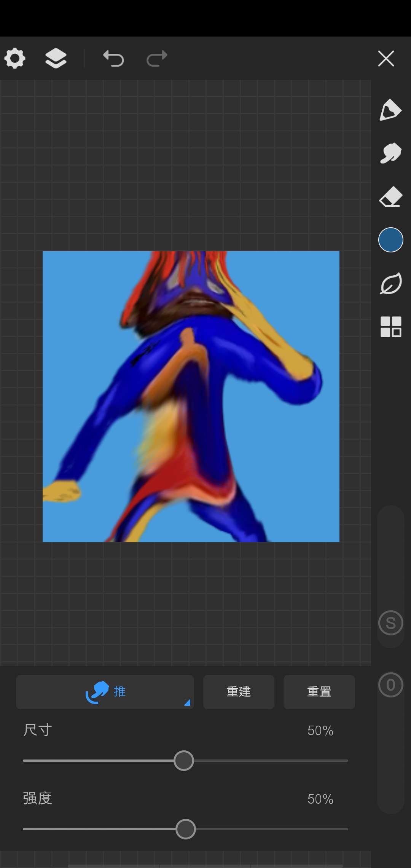Select the brush pen tool
Image resolution: width=411 pixels, height=868 pixels.
(390, 110)
